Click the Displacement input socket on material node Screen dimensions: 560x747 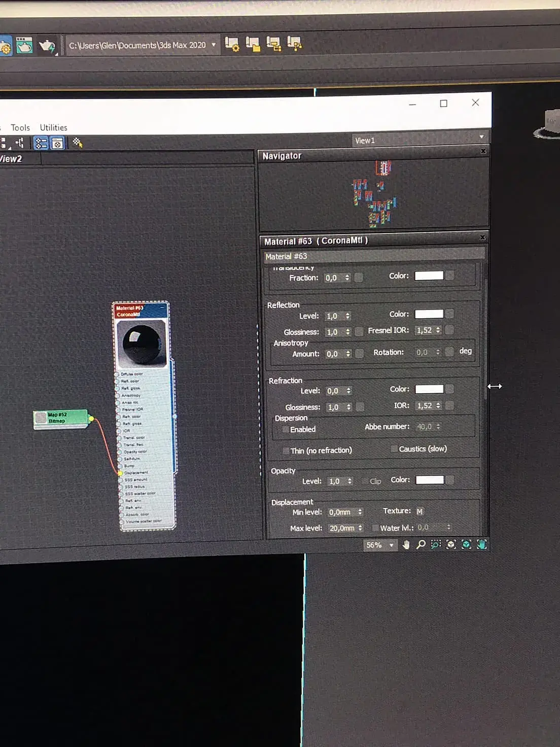point(120,472)
